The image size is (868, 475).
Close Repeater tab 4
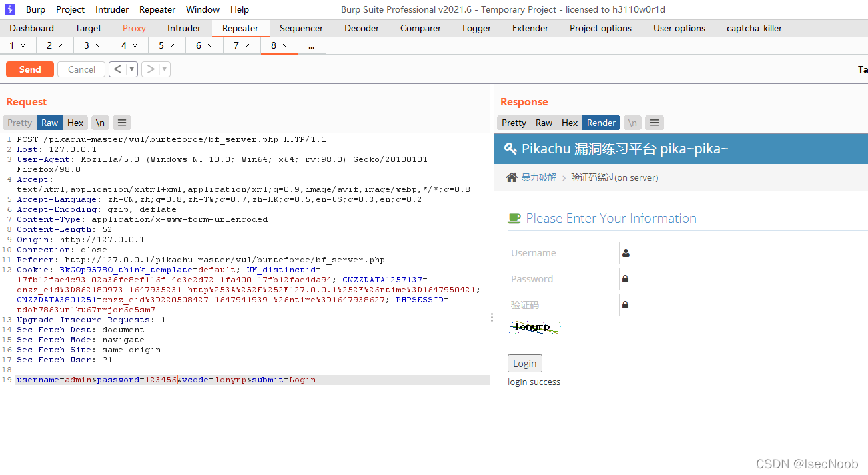tap(135, 46)
